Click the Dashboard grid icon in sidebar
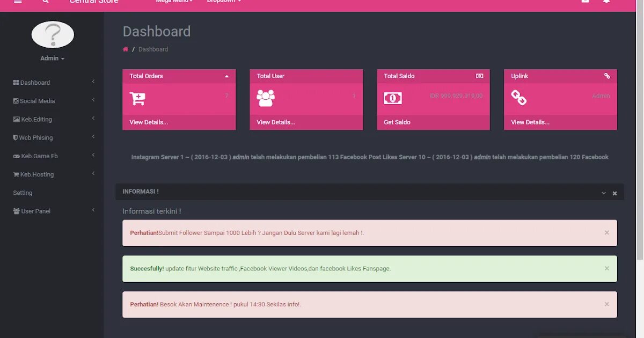 coord(16,83)
